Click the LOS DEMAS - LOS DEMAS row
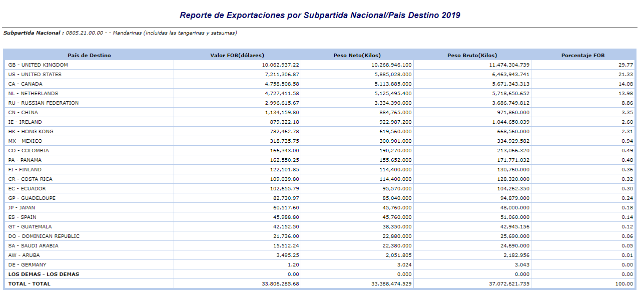Screen dimensions: 644x291 pos(320,274)
